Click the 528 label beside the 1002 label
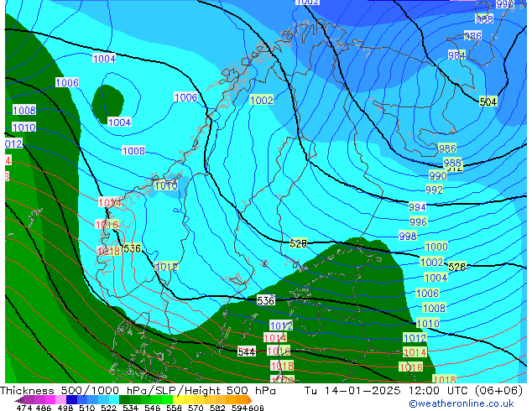The height and width of the screenshot is (411, 532). (457, 267)
